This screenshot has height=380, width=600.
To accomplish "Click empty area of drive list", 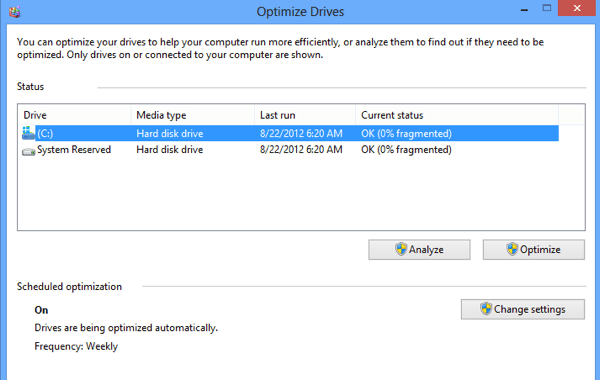I will 301,193.
